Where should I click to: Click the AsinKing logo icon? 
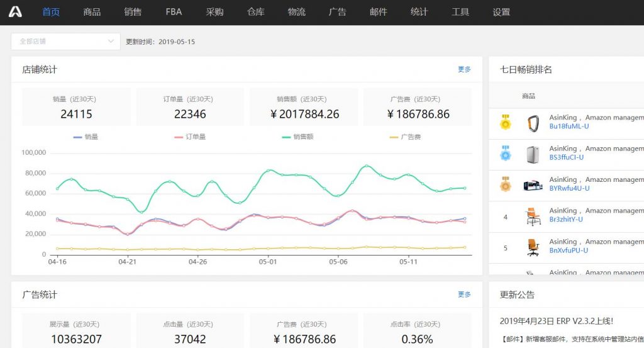point(15,12)
